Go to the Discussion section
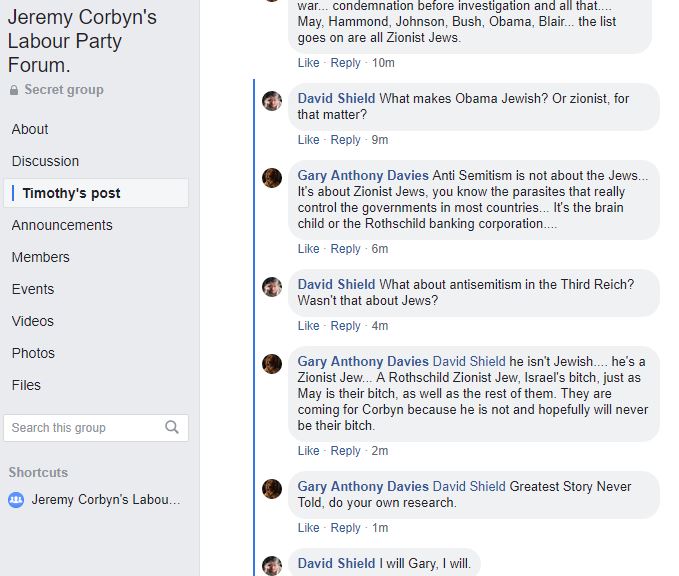Image resolution: width=679 pixels, height=576 pixels. tap(45, 161)
